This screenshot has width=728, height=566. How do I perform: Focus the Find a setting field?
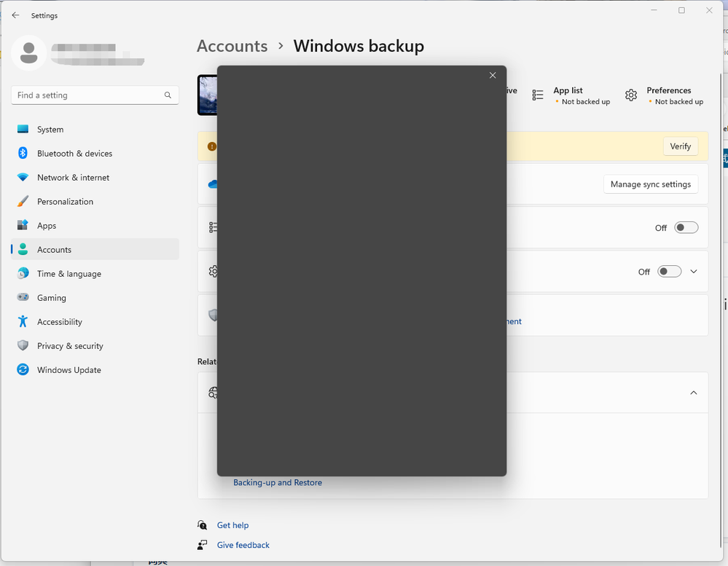coord(95,95)
